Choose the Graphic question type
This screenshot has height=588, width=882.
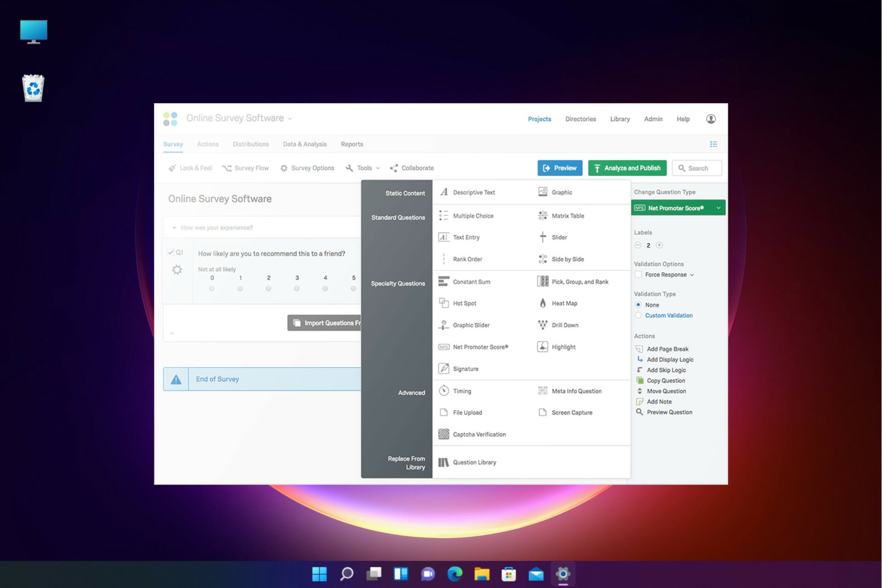[x=555, y=192]
